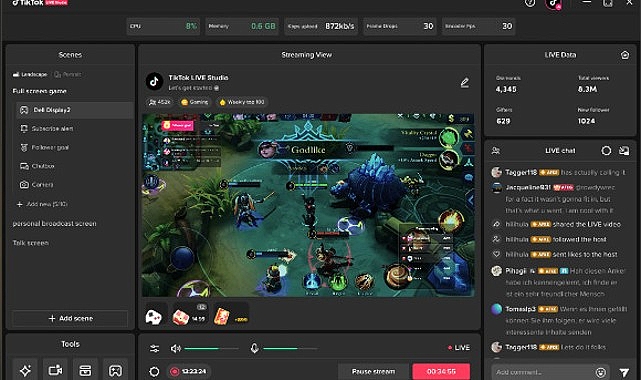Image resolution: width=641 pixels, height=380 pixels.
Task: Open the camera tool in Tools panel
Action: tap(55, 370)
